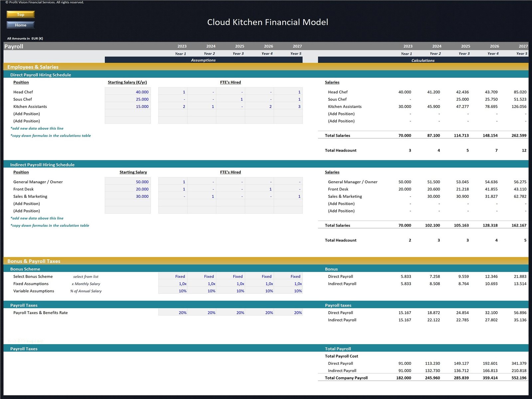Click the yellow Top button
532x399 pixels.
[21, 14]
